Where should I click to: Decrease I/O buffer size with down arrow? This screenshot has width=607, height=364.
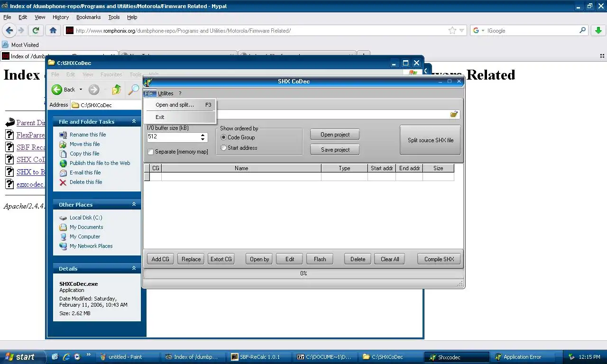point(203,139)
